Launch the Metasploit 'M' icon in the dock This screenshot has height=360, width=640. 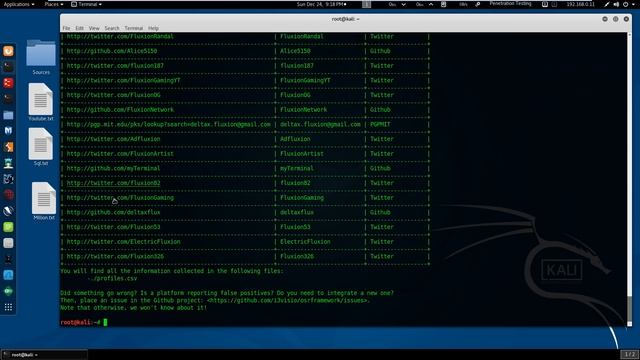point(8,131)
